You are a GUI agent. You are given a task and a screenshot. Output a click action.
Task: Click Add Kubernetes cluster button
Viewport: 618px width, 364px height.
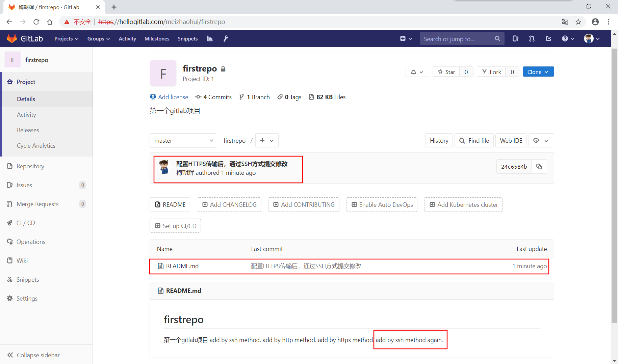point(463,204)
